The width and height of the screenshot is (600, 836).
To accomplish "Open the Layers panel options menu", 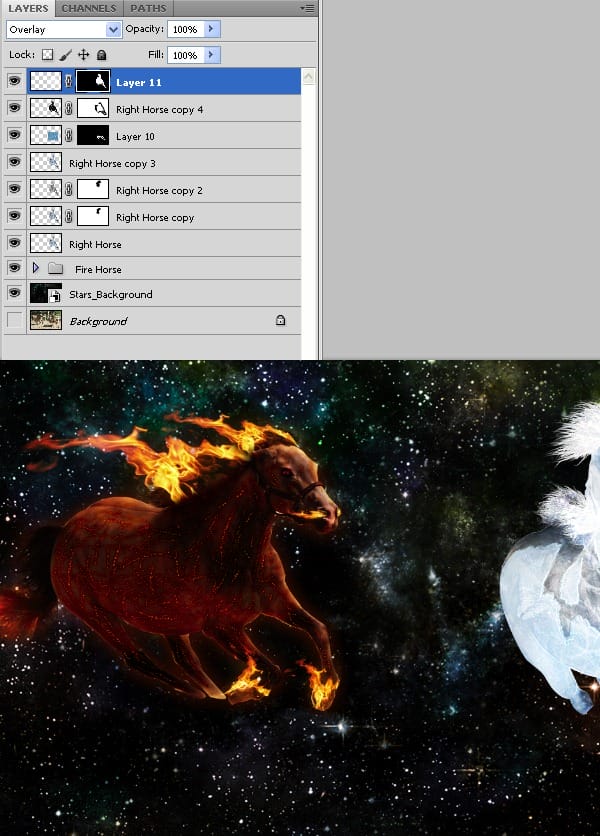I will coord(307,8).
